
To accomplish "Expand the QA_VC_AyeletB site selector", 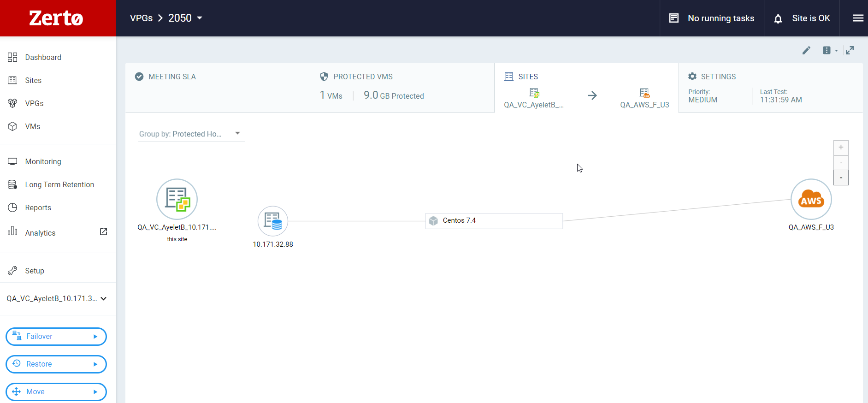I will click(57, 298).
